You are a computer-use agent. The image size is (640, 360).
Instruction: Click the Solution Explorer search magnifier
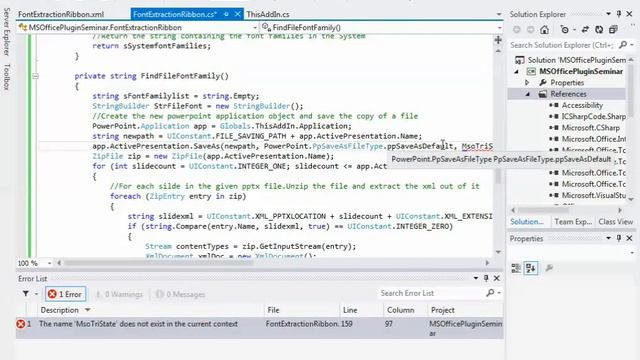(623, 45)
